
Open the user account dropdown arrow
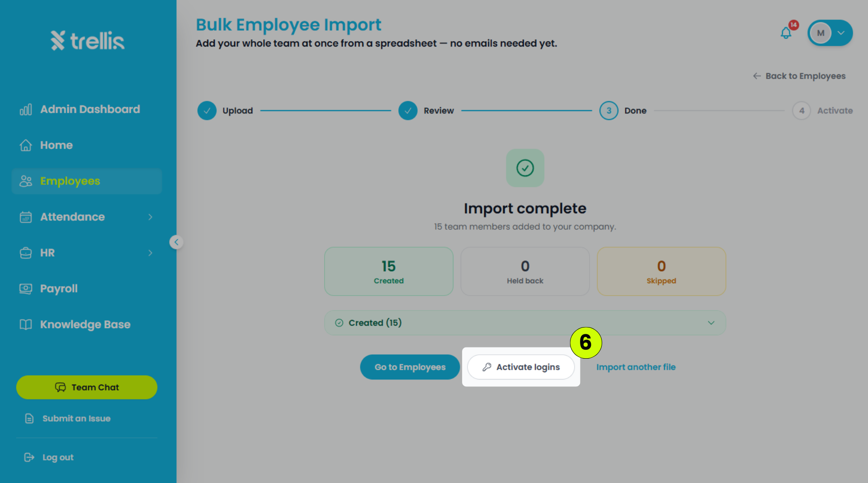pyautogui.click(x=841, y=33)
